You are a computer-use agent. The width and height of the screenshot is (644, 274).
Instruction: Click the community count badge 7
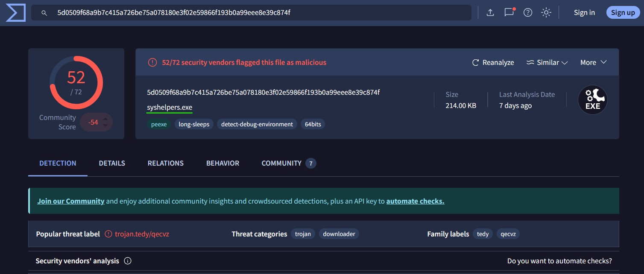[x=311, y=163]
